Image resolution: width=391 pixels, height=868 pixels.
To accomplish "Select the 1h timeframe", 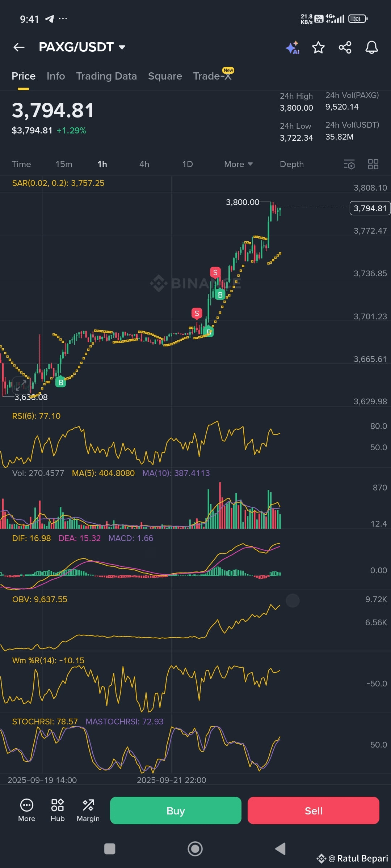I will [x=102, y=164].
